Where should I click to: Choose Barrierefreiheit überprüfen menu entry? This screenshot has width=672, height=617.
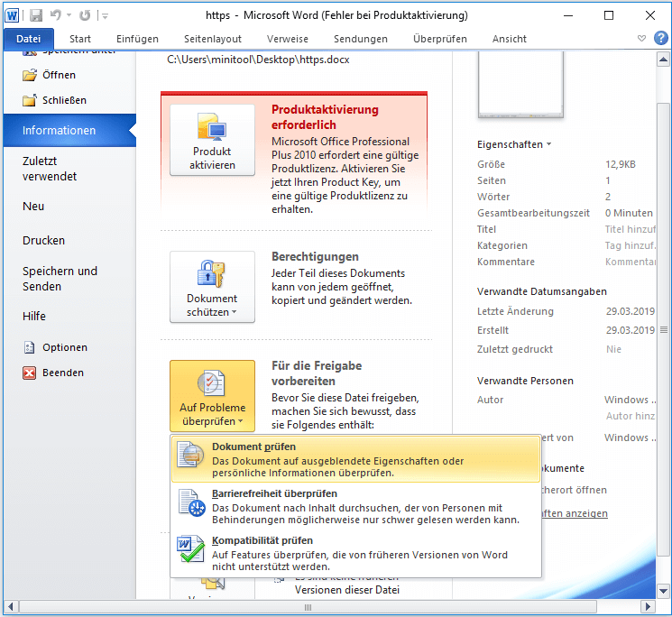pyautogui.click(x=355, y=506)
